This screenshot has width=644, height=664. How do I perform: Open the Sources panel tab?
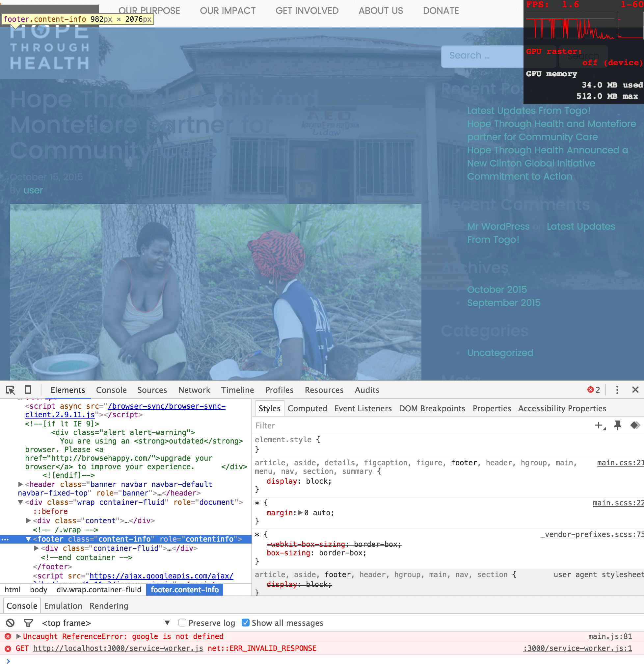pos(152,390)
